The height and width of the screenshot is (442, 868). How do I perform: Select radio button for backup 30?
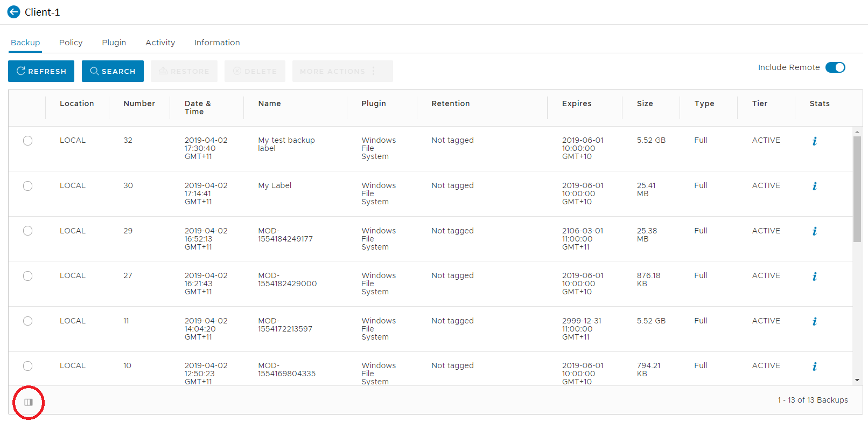[28, 186]
